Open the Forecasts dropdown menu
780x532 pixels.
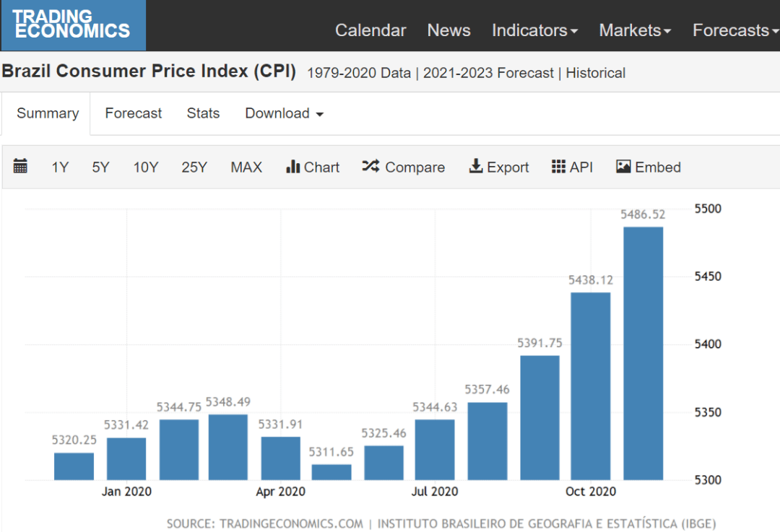point(734,30)
